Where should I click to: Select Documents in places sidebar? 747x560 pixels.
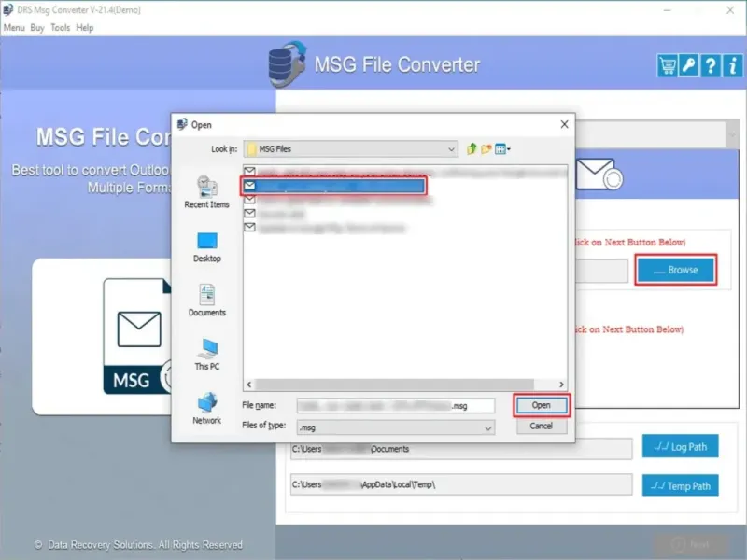click(206, 301)
